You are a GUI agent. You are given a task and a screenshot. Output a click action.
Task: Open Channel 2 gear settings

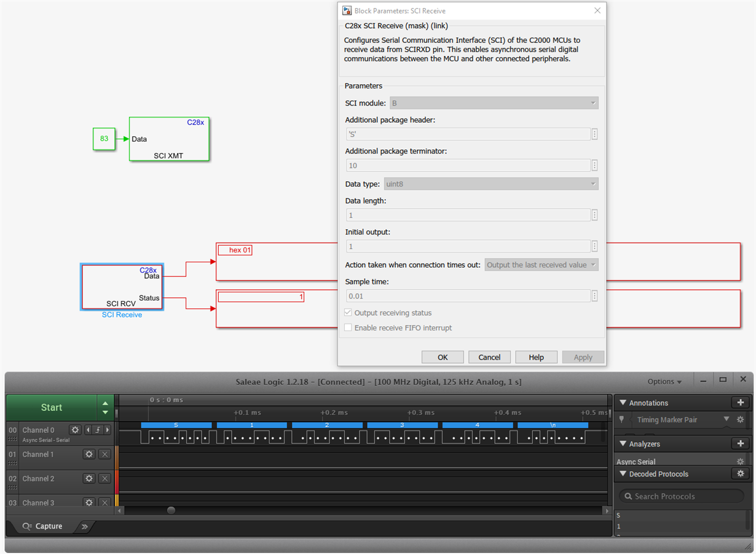[89, 478]
